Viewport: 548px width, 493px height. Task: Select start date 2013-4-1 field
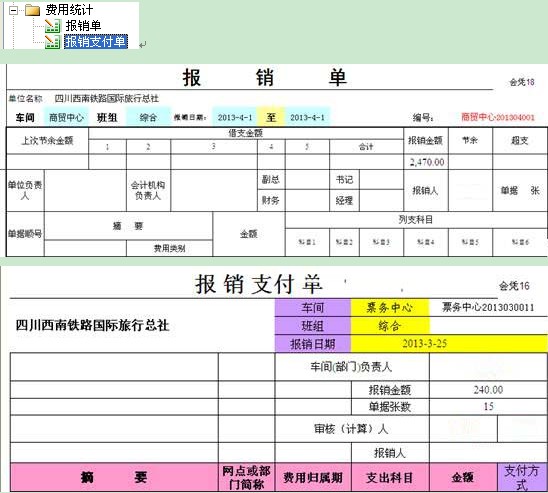pyautogui.click(x=235, y=117)
